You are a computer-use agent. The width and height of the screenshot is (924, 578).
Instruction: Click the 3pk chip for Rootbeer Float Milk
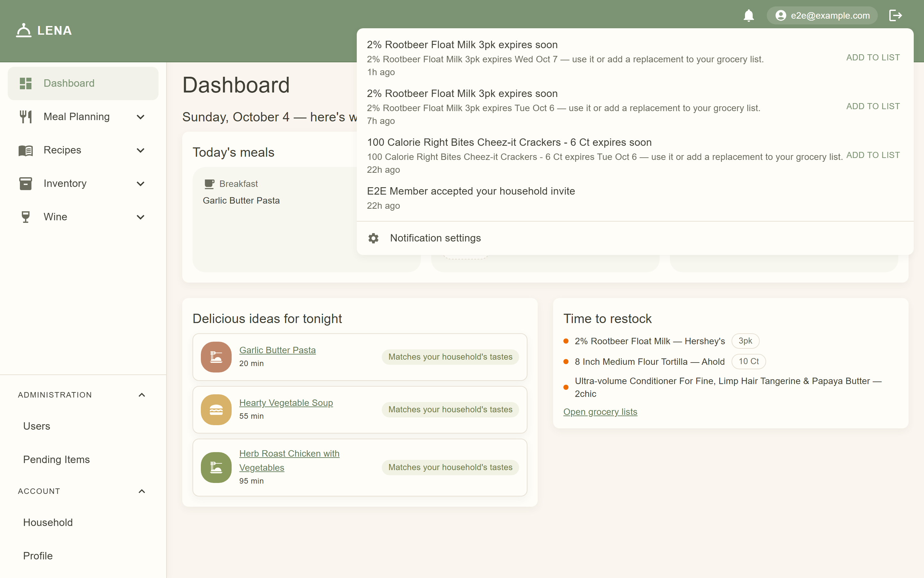click(x=745, y=341)
